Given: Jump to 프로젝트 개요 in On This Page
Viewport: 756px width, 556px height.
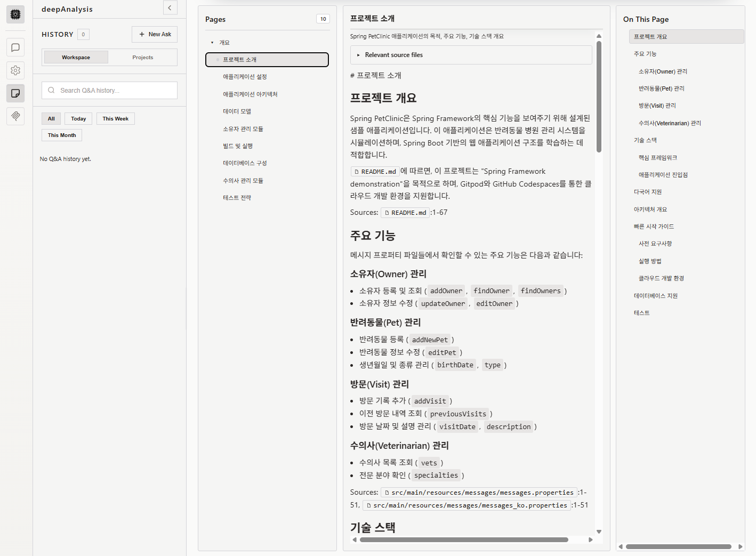Looking at the screenshot, I should [687, 37].
